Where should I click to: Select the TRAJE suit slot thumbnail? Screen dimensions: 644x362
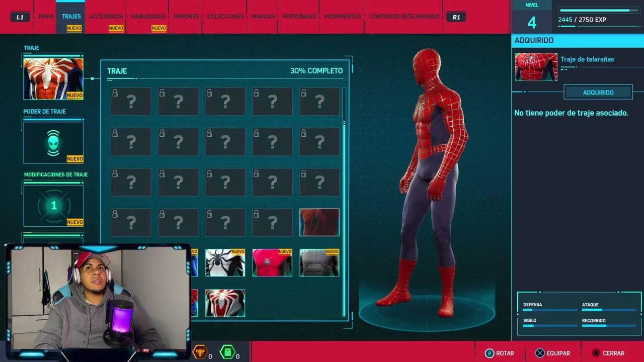point(53,78)
